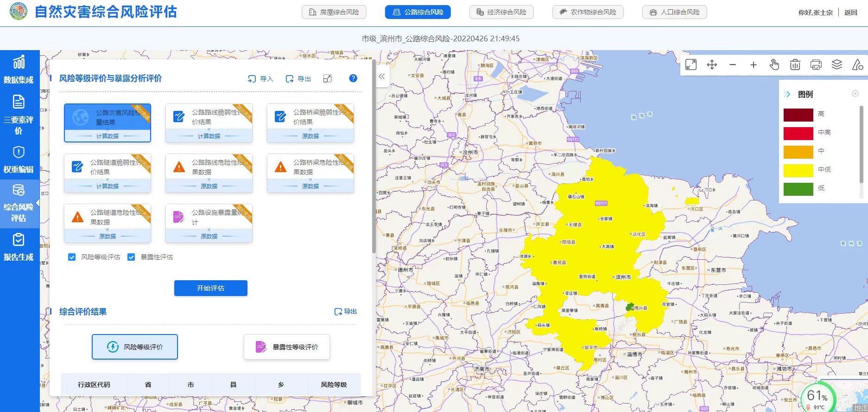Screen dimensions: 868x412
Task: Switch to 农作物综合风险 tab
Action: coord(588,12)
